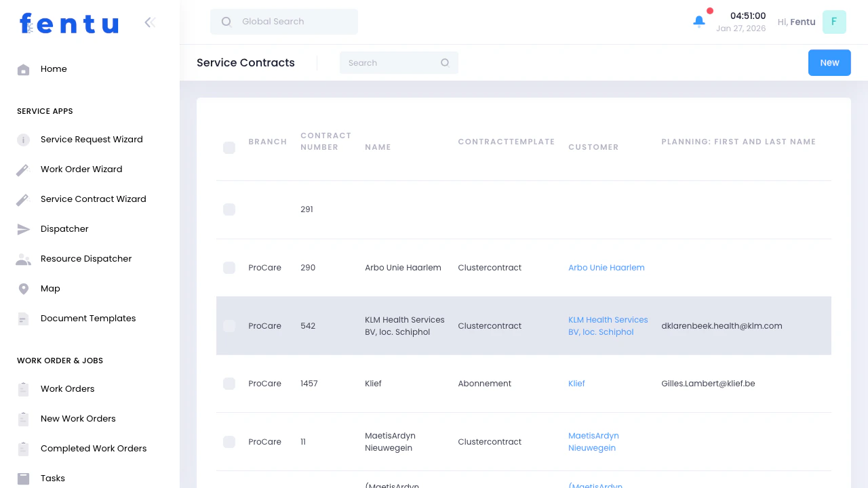This screenshot has height=488, width=868.
Task: Click the Map pin icon
Action: [x=23, y=288]
